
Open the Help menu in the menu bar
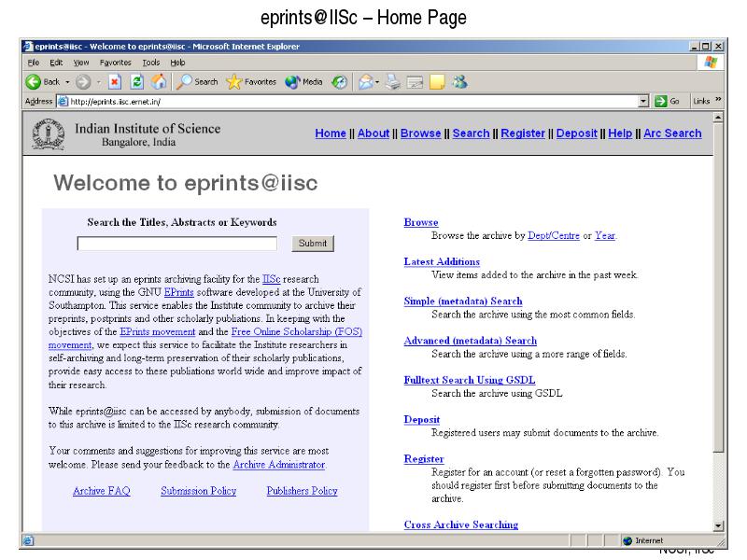(x=177, y=63)
